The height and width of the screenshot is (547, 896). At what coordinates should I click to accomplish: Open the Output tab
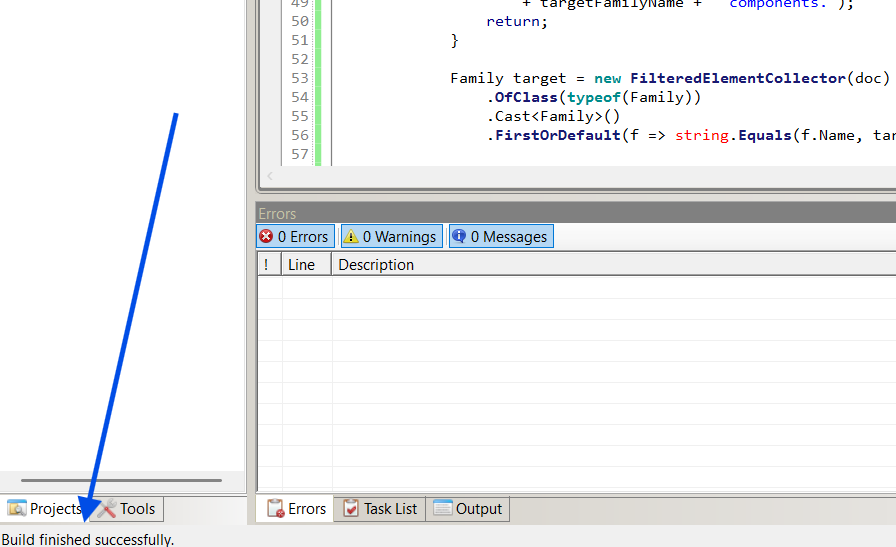[467, 509]
